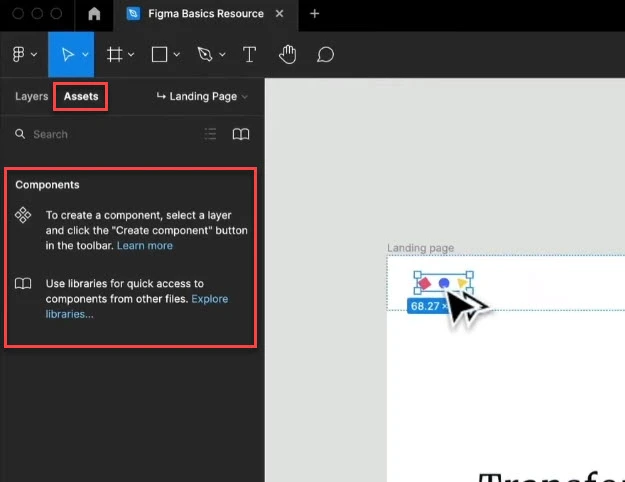Viewport: 625px width, 482px height.
Task: Expand the shape tools dropdown chevron
Action: [x=177, y=54]
